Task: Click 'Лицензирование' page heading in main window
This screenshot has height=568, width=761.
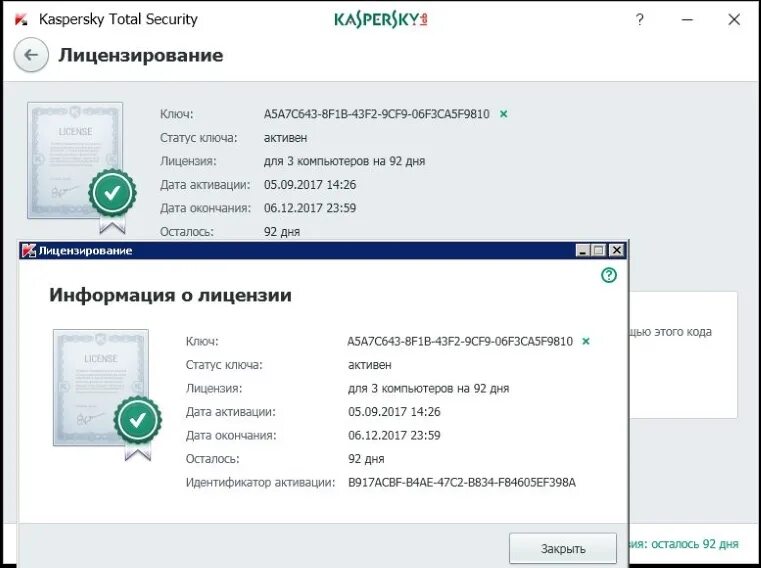Action: [x=141, y=55]
